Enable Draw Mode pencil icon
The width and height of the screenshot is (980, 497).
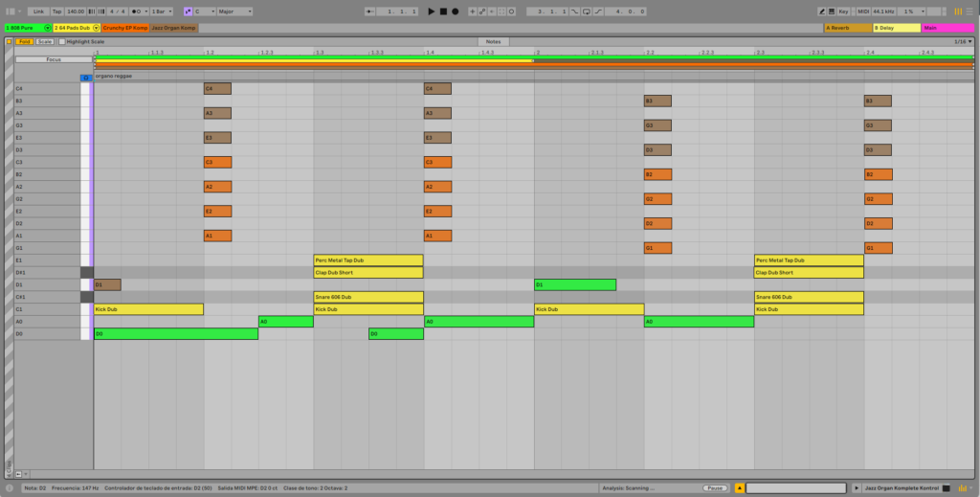pos(822,11)
